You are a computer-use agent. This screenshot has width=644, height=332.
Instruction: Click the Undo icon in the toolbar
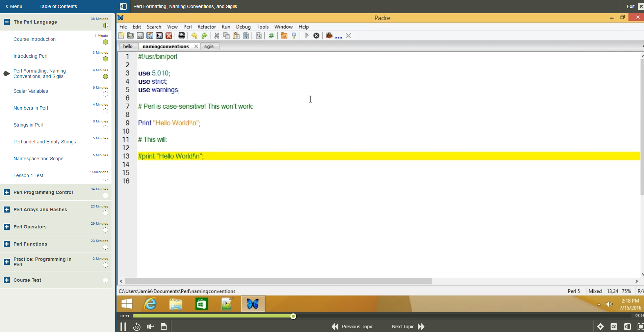(194, 35)
